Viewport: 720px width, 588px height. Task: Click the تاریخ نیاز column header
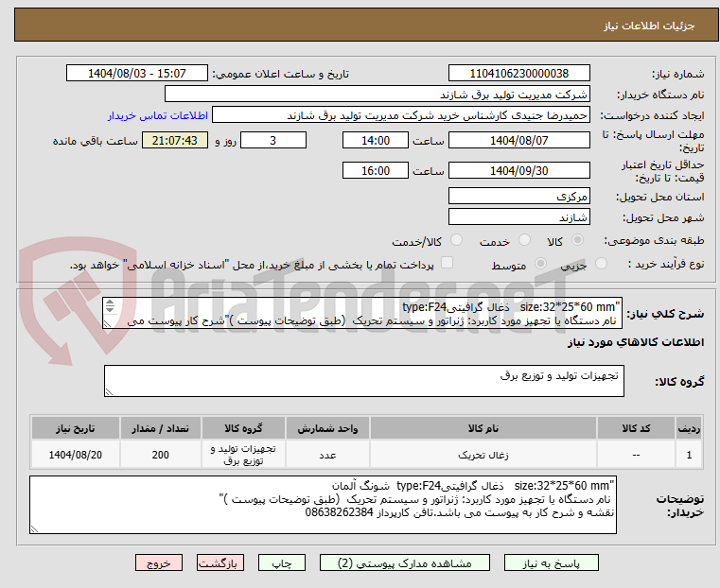pos(76,428)
